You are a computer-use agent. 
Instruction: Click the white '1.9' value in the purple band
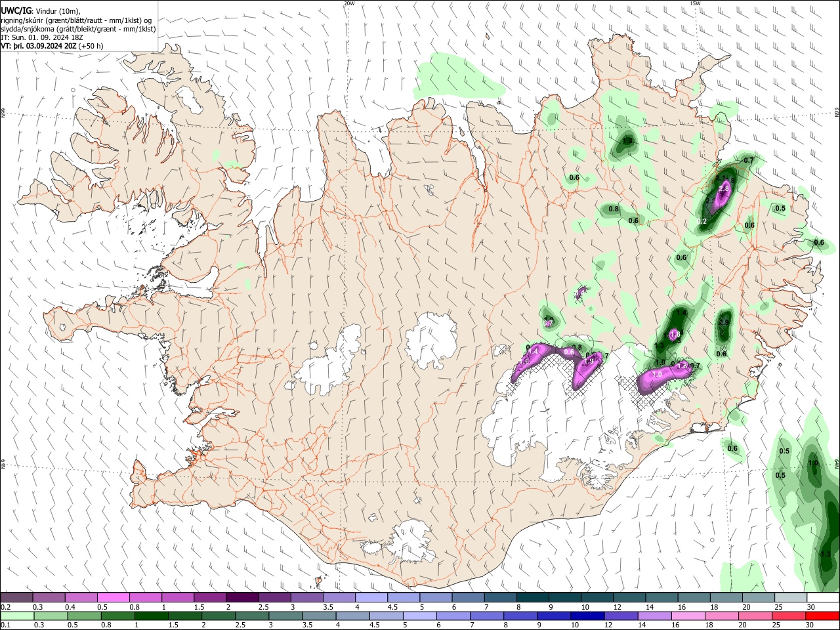(x=589, y=361)
